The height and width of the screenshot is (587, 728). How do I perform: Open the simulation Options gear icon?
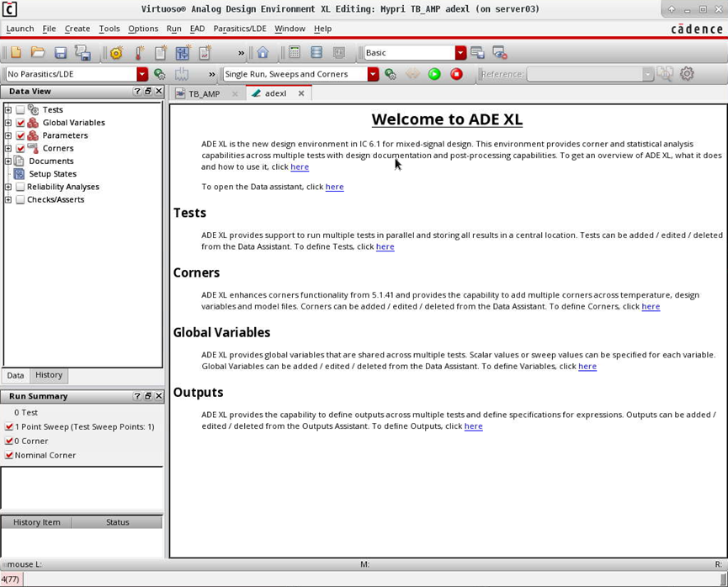(x=687, y=74)
